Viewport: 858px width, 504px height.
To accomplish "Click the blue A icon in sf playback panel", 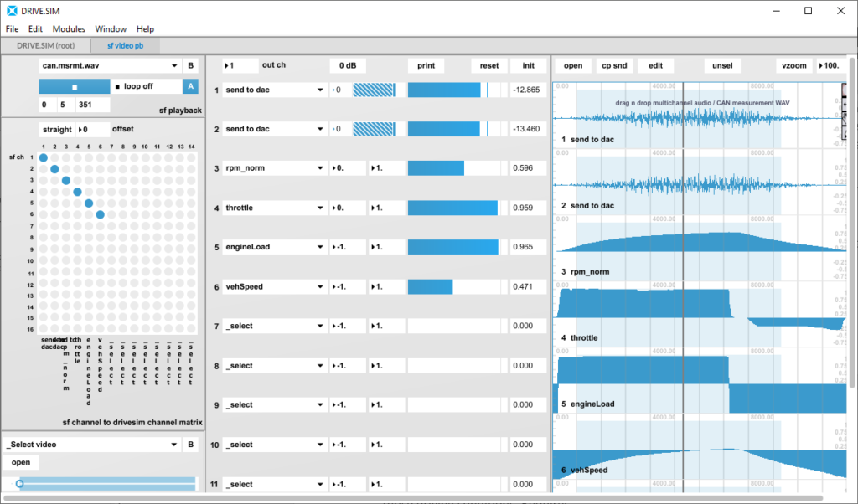I will pos(190,85).
